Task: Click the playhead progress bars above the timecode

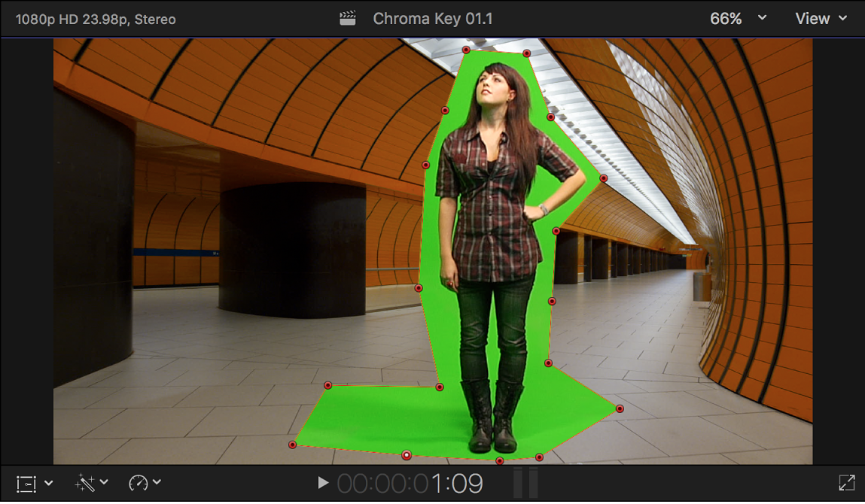Action: (x=525, y=482)
